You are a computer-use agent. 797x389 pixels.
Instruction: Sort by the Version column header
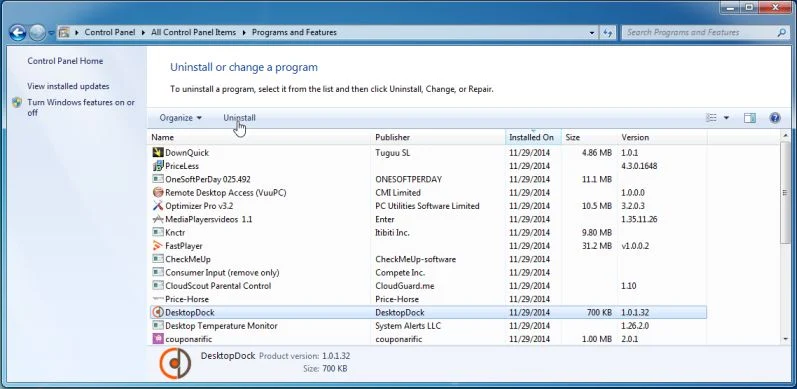coord(662,137)
